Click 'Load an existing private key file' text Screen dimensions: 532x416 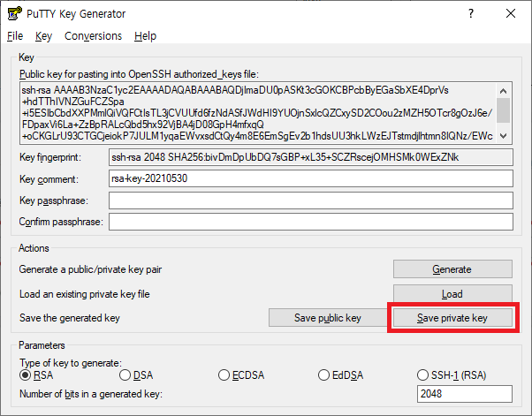pyautogui.click(x=85, y=294)
